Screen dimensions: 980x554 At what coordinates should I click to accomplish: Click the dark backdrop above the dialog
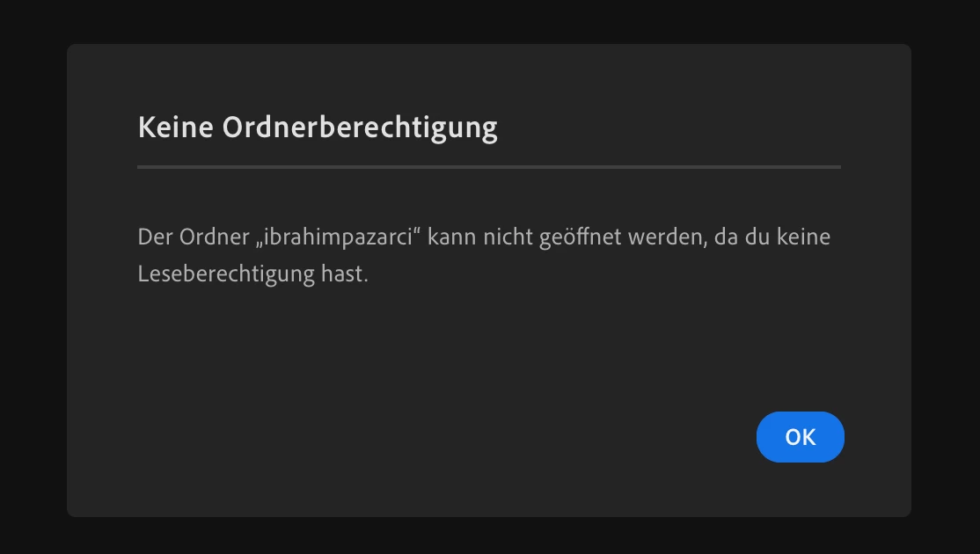[490, 21]
